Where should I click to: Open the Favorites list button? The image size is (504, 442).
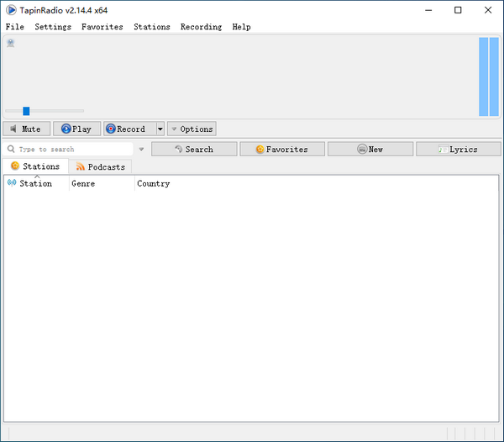(x=281, y=149)
